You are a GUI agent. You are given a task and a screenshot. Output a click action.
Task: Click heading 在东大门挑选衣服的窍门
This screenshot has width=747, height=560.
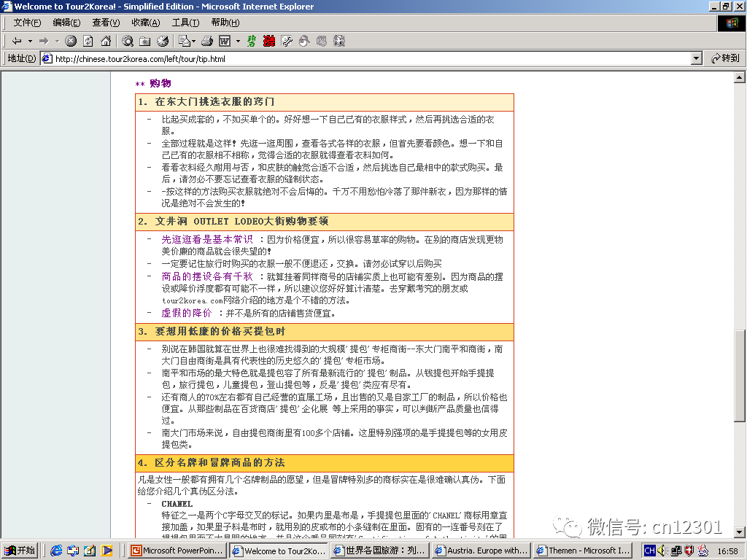click(x=215, y=102)
